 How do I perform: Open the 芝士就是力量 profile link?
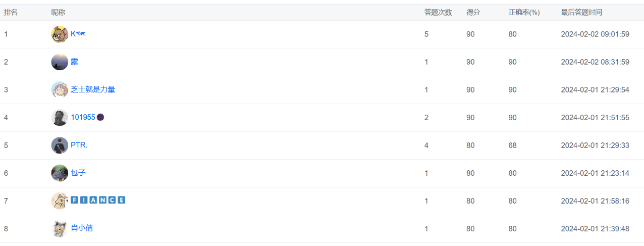[x=93, y=89]
